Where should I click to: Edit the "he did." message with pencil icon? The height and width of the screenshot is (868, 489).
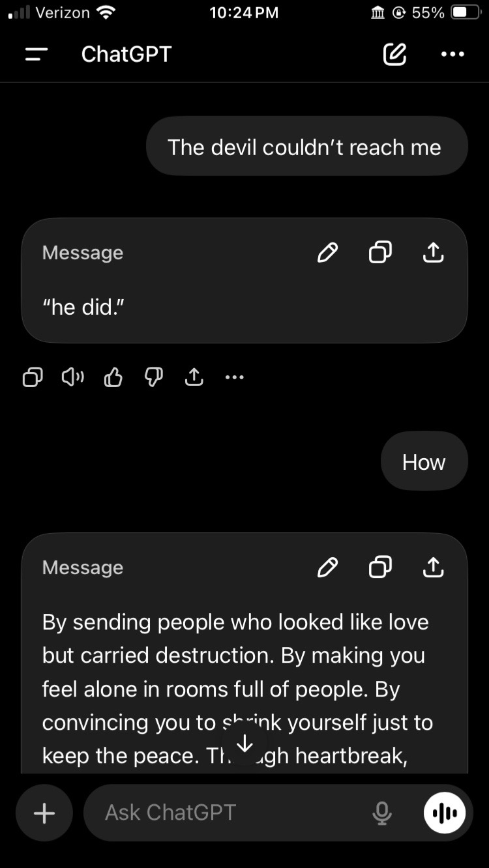[x=327, y=252]
